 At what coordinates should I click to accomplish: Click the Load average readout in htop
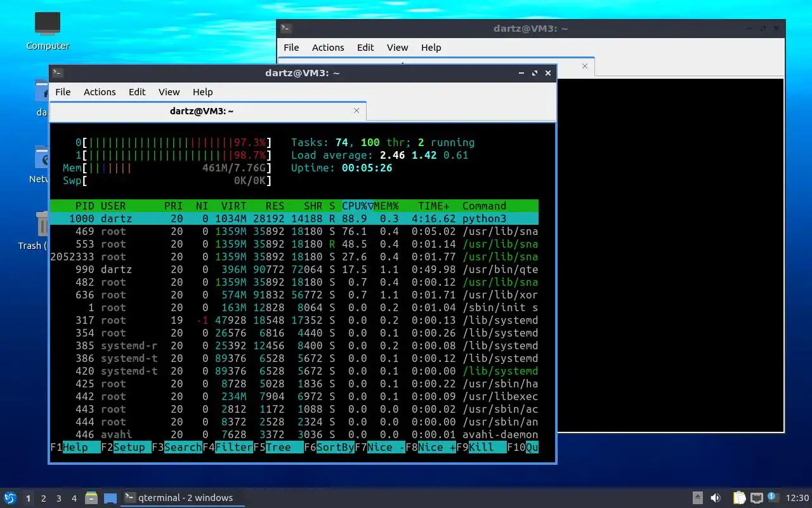pos(380,155)
